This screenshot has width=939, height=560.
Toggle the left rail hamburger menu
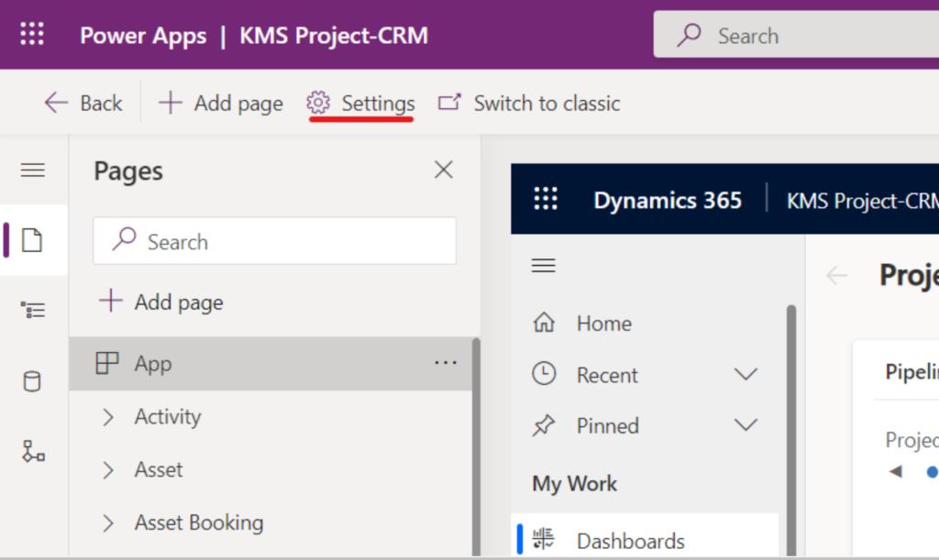pyautogui.click(x=33, y=170)
